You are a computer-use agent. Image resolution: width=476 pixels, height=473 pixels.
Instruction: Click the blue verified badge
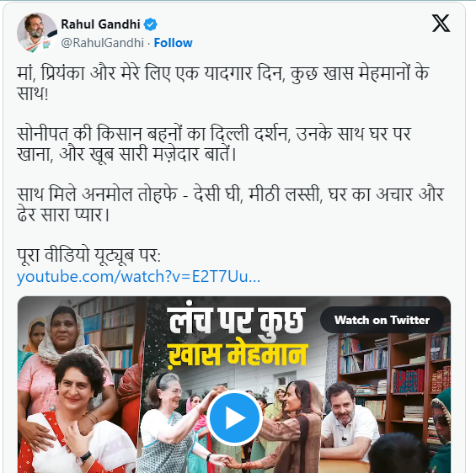pyautogui.click(x=150, y=24)
